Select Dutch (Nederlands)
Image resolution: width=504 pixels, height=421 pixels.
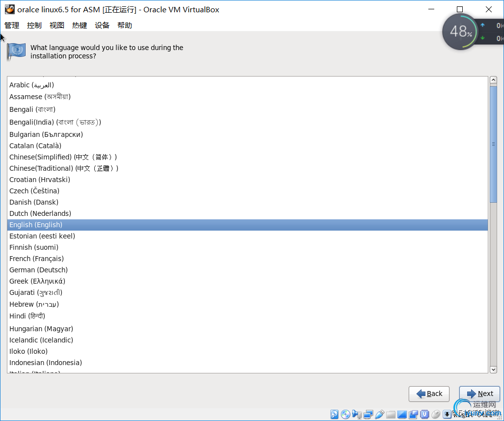coord(248,213)
